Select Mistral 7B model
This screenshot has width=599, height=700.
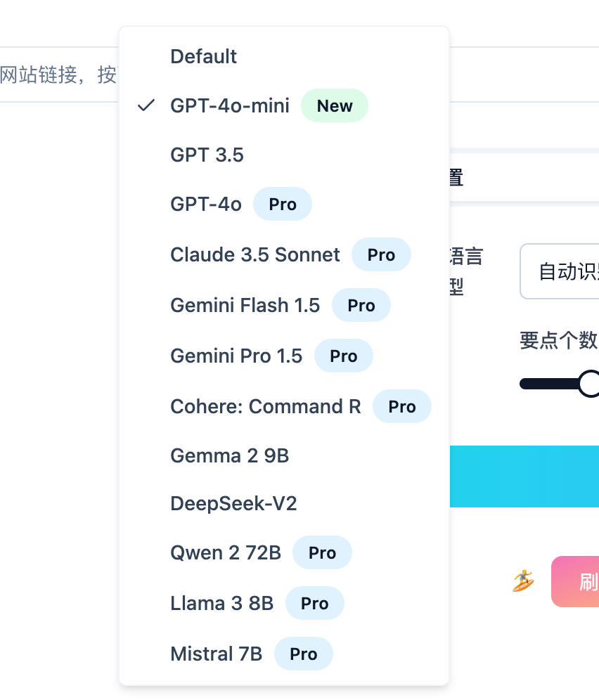pos(216,654)
